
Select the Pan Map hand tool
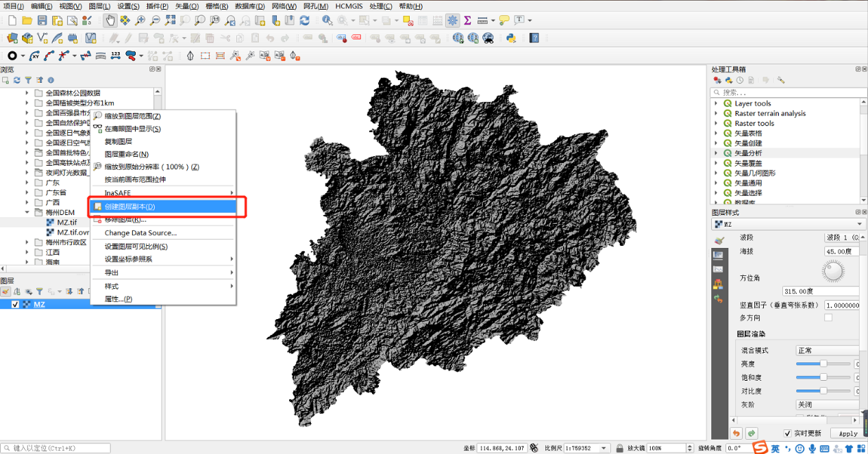coord(110,21)
